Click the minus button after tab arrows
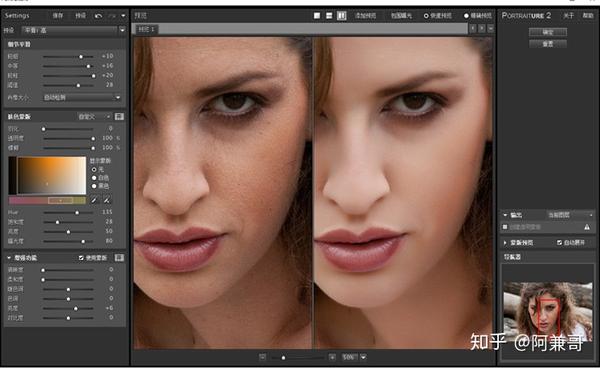Image resolution: width=600 pixels, height=369 pixels. click(491, 28)
